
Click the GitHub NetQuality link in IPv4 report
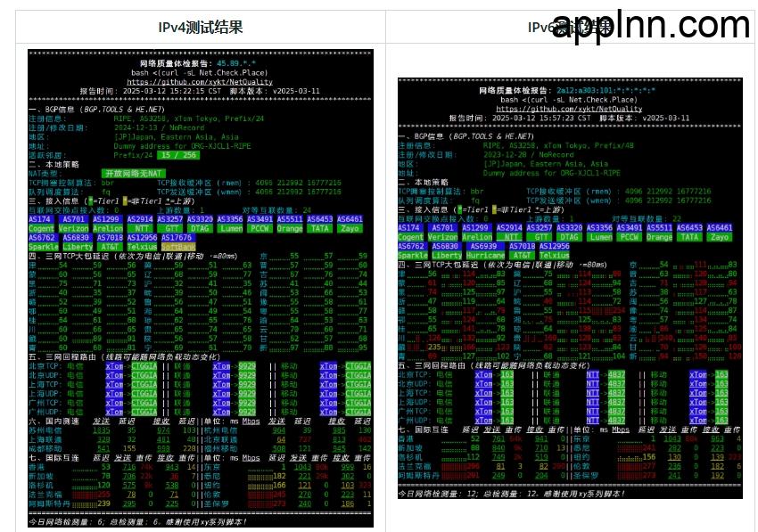(x=200, y=82)
